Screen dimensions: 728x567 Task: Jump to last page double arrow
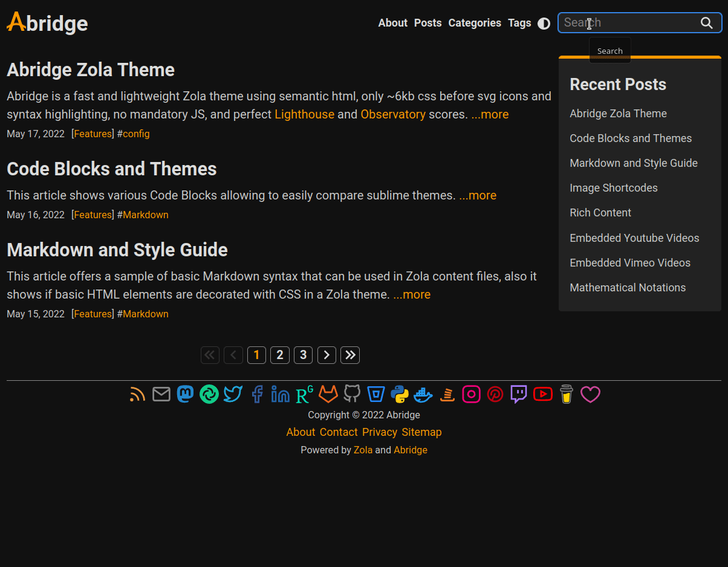350,355
